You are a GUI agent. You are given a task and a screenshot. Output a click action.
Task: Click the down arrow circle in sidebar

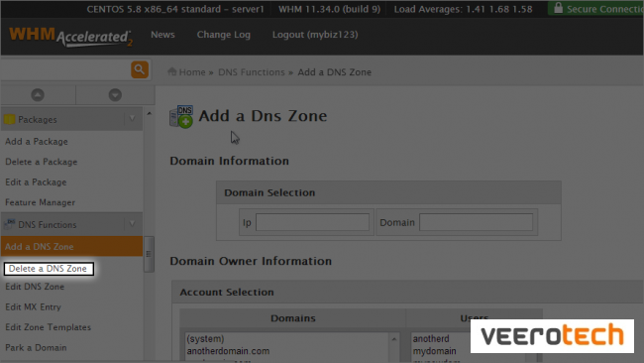115,95
